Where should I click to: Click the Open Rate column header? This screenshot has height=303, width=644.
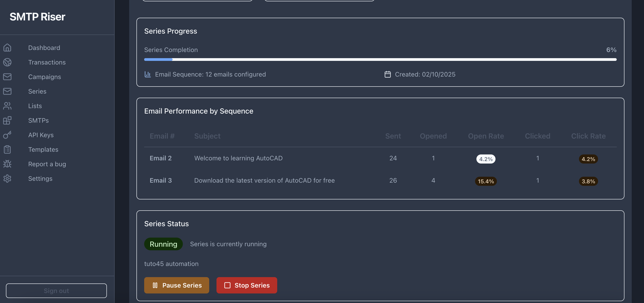486,136
